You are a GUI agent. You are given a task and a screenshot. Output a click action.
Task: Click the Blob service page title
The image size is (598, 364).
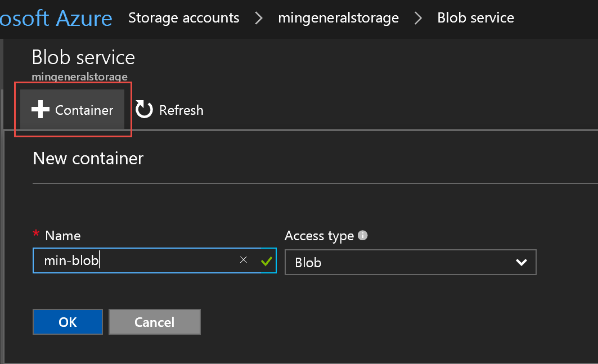point(83,57)
